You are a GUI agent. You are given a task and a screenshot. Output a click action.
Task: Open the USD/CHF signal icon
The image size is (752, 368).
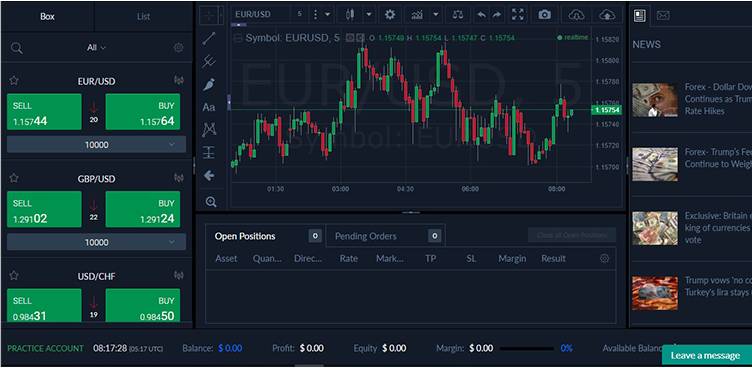point(178,275)
